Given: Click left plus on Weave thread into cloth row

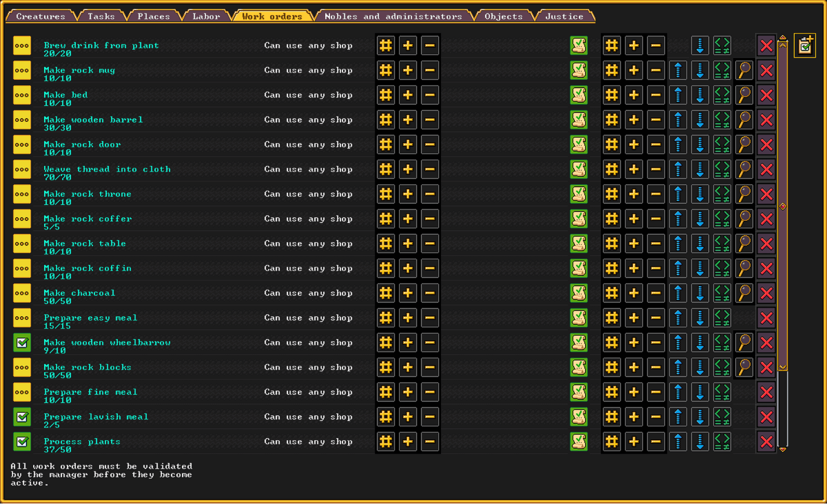Looking at the screenshot, I should (x=408, y=170).
